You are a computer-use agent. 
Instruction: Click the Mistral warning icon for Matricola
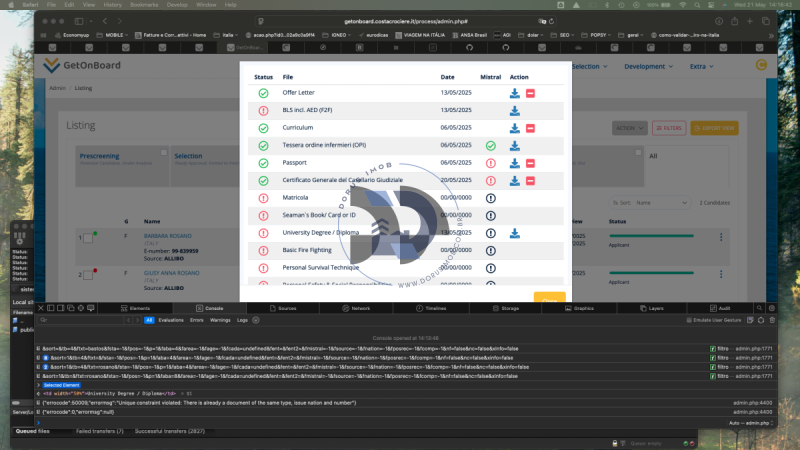490,198
